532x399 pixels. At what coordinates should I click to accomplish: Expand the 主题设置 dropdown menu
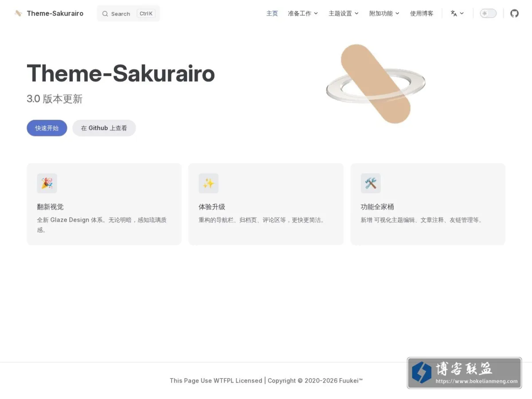(344, 13)
